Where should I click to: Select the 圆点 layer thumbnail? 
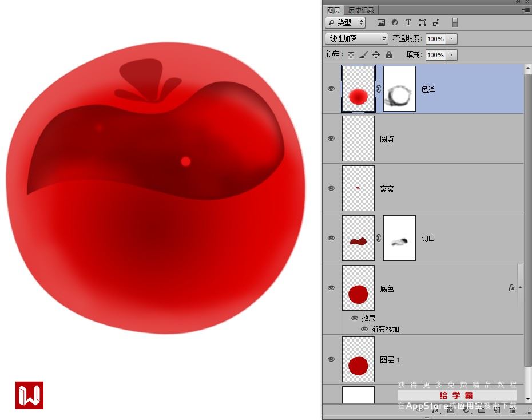click(x=358, y=138)
